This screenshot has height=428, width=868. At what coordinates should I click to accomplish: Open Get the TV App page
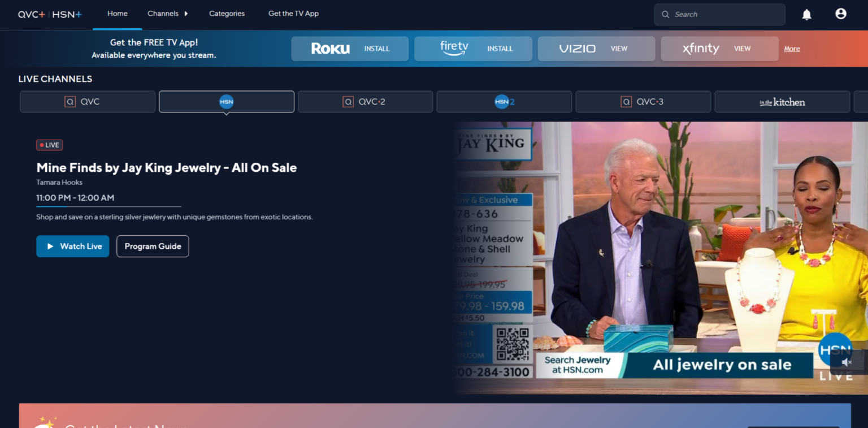(293, 14)
